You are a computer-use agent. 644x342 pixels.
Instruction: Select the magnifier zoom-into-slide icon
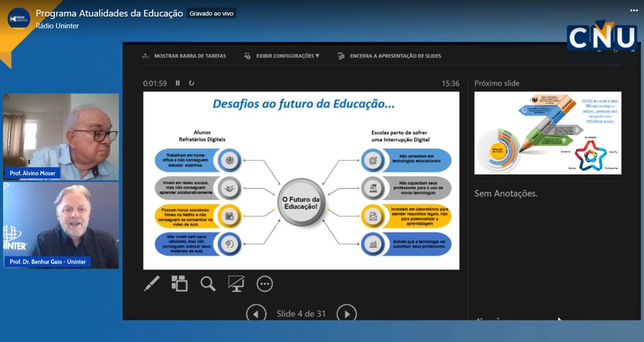pyautogui.click(x=208, y=284)
